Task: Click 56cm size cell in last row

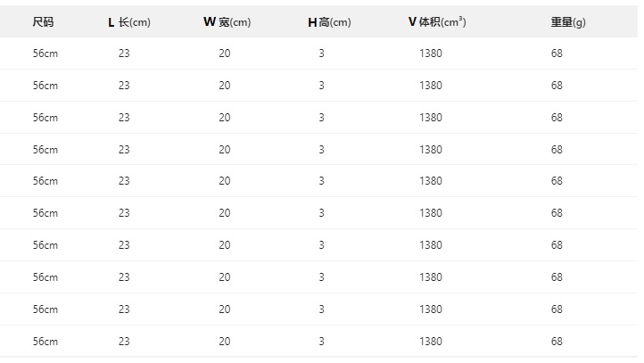Action: [x=45, y=342]
